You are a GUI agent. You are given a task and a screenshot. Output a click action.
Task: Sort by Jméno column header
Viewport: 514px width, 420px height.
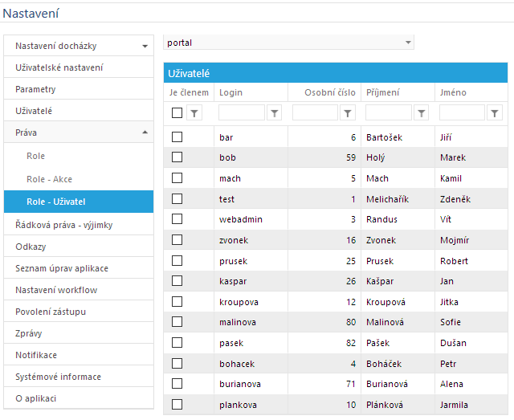coord(471,92)
